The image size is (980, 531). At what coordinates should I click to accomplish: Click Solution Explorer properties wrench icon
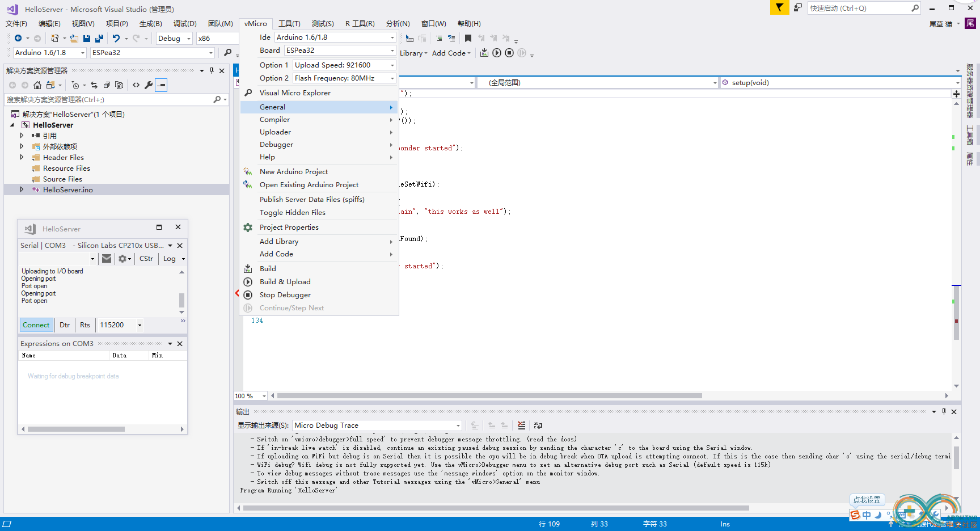pyautogui.click(x=149, y=85)
